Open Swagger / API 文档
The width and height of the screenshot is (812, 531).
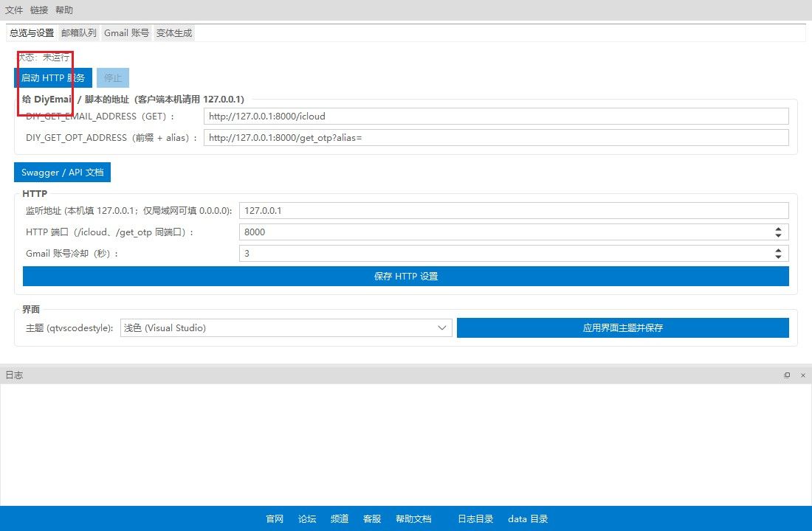62,172
